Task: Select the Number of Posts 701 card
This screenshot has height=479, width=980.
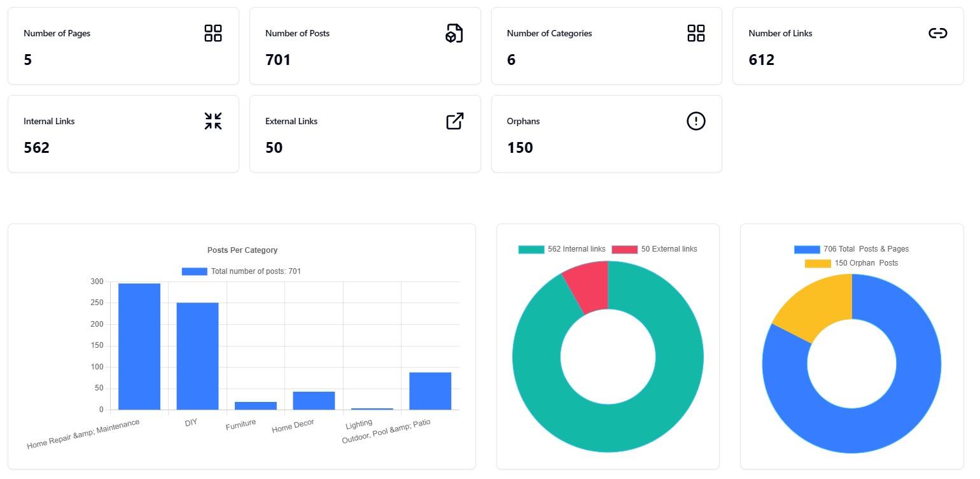Action: 365,46
